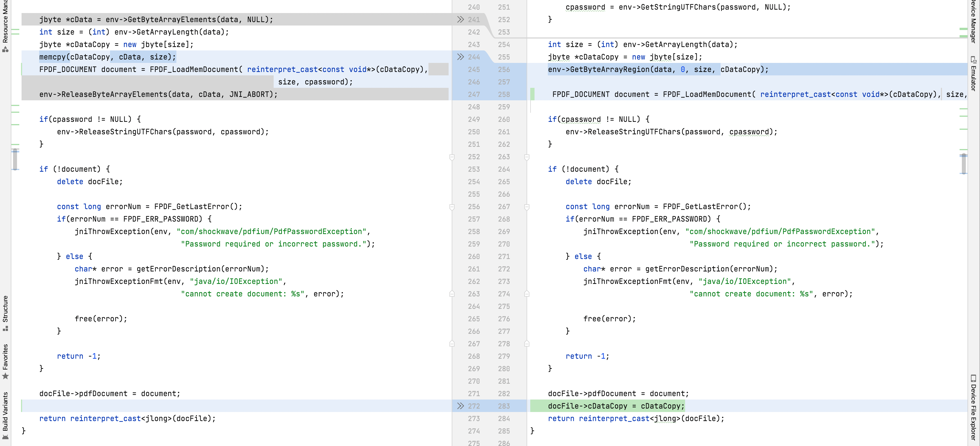
Task: Collapse the fold marker beside right line 267
Action: [527, 207]
